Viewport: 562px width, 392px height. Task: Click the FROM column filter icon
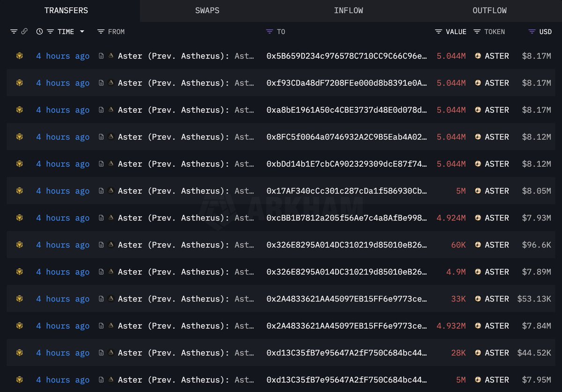click(x=101, y=32)
